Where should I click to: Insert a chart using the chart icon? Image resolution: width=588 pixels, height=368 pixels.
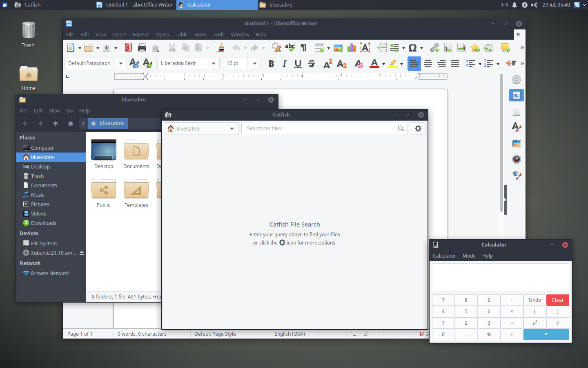coord(352,48)
